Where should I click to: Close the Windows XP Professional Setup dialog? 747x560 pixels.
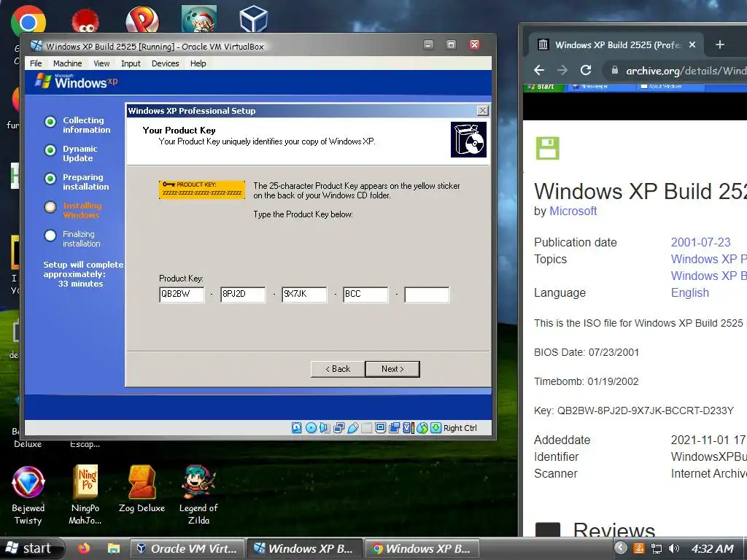point(483,111)
